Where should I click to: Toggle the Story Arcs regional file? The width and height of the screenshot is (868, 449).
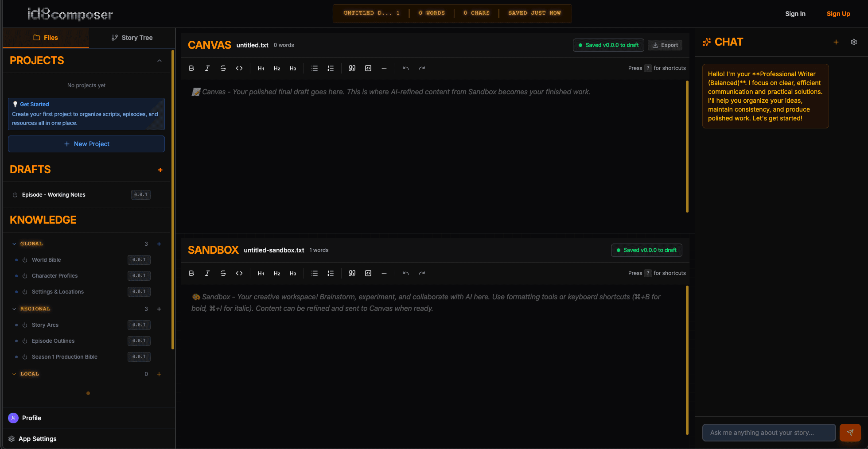tap(25, 325)
